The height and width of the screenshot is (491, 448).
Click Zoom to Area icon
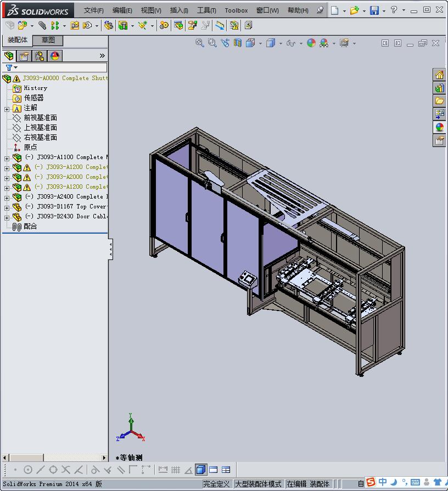212,43
